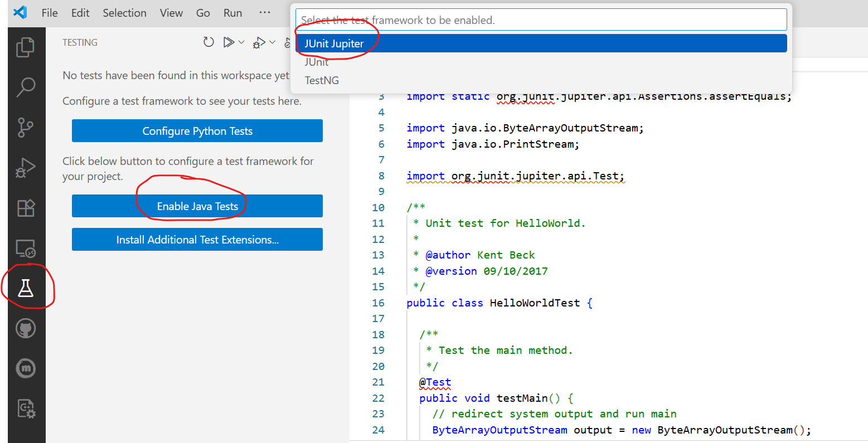Image resolution: width=868 pixels, height=443 pixels.
Task: Open the Remote Explorer icon
Action: [26, 248]
